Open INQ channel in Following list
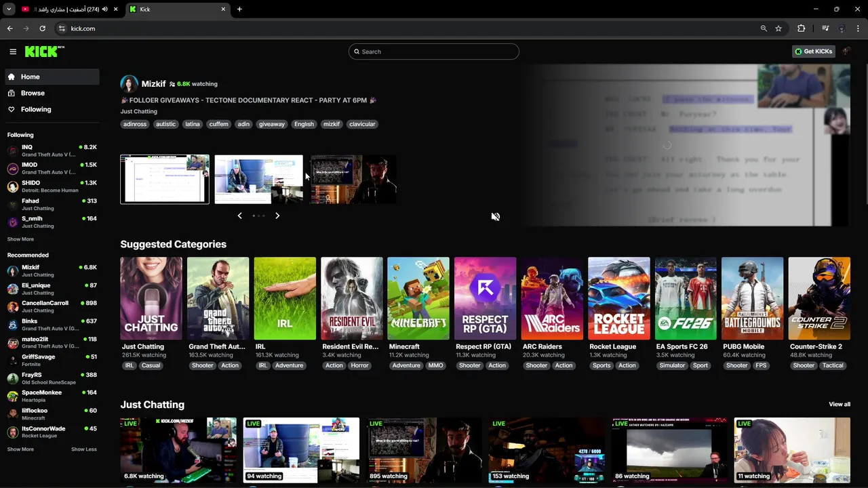This screenshot has width=868, height=488. [x=52, y=150]
